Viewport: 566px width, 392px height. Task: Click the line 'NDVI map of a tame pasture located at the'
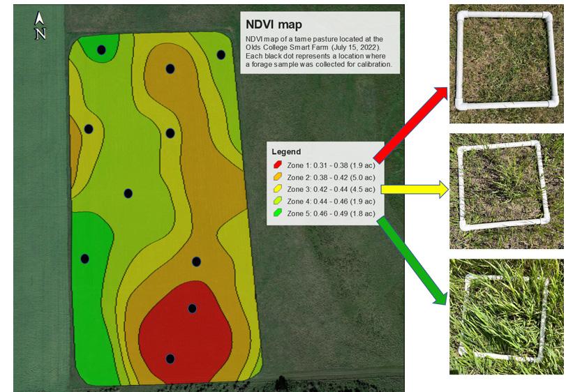tap(314, 39)
